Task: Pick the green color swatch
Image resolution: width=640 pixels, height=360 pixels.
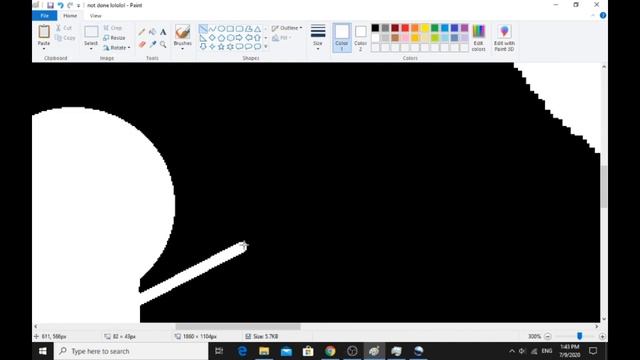Action: (x=435, y=28)
